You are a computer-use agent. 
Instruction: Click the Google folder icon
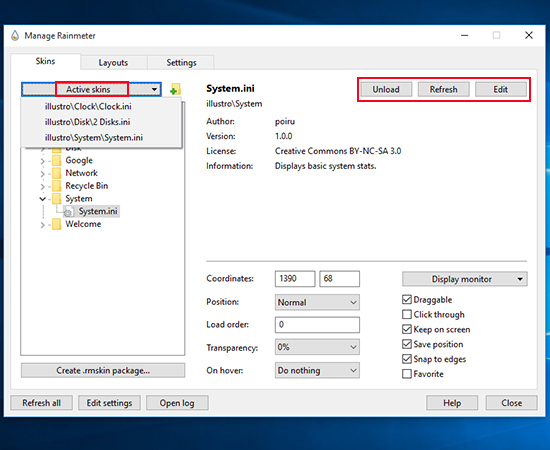tap(56, 161)
